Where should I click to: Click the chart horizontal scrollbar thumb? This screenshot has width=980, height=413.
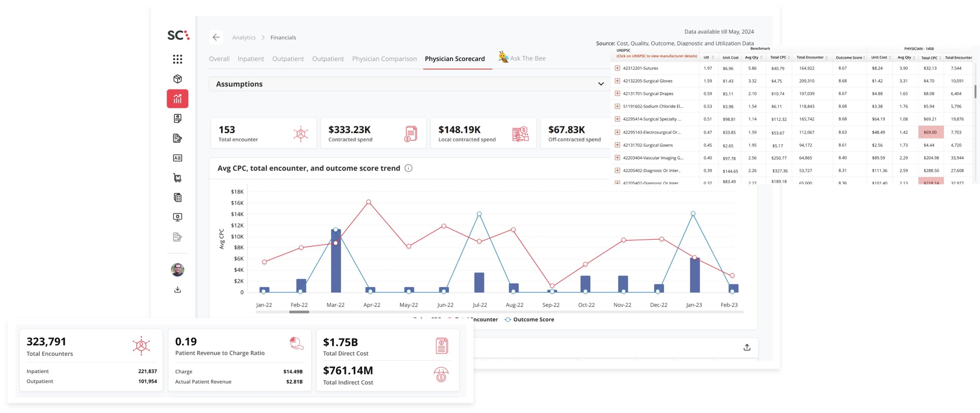tap(299, 312)
